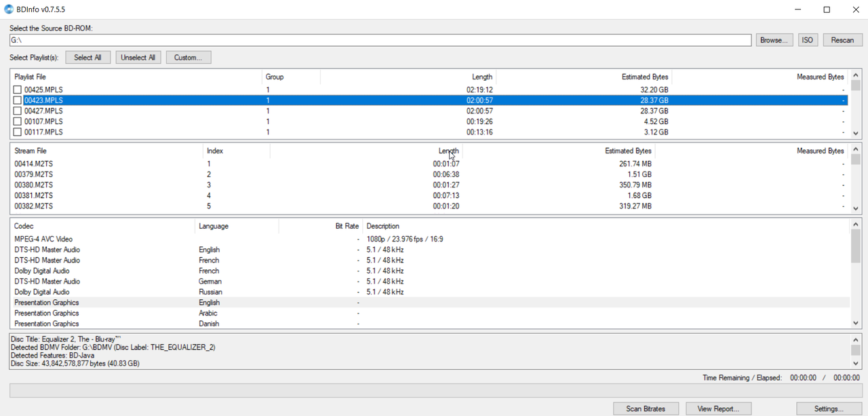This screenshot has width=868, height=416.
Task: Select stream file 00381.M2TS
Action: click(430, 195)
